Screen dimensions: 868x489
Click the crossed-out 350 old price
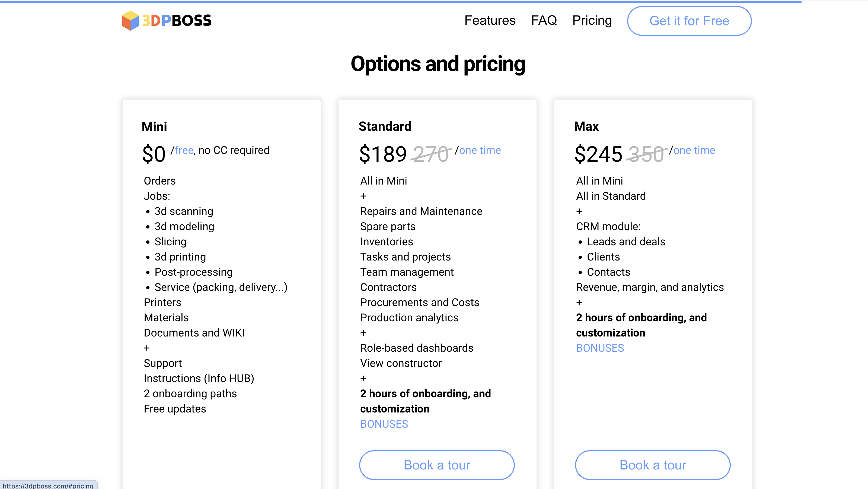pos(646,154)
